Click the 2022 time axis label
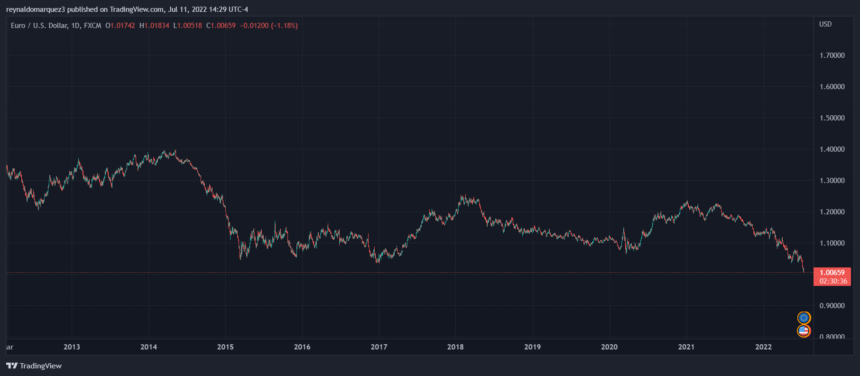860x376 pixels. pos(763,347)
